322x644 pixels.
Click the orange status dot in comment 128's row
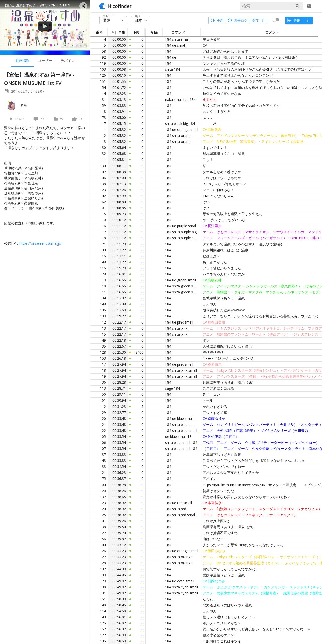pyautogui.click(x=130, y=352)
